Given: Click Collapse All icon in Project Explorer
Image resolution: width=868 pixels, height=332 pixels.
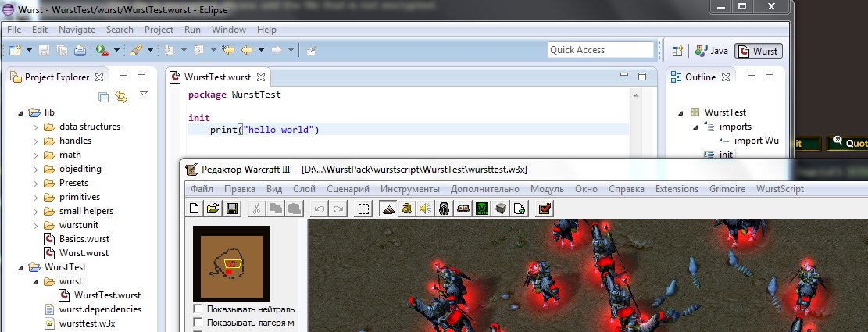Looking at the screenshot, I should (103, 98).
